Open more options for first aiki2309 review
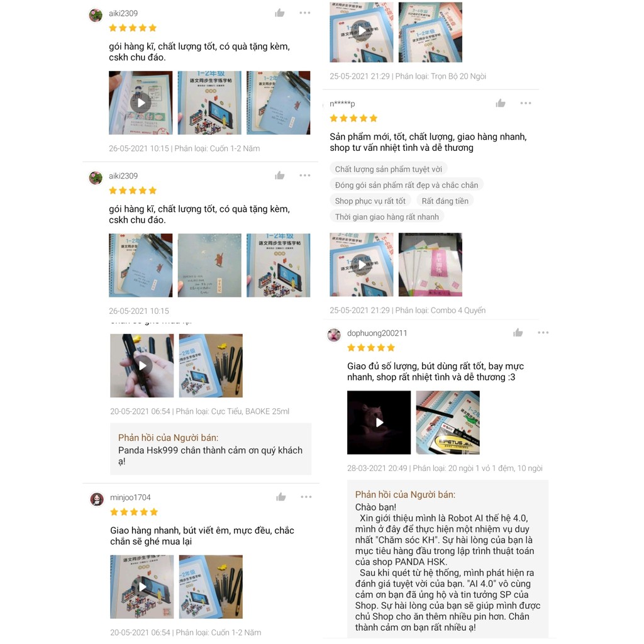This screenshot has height=644, width=644. 305,13
